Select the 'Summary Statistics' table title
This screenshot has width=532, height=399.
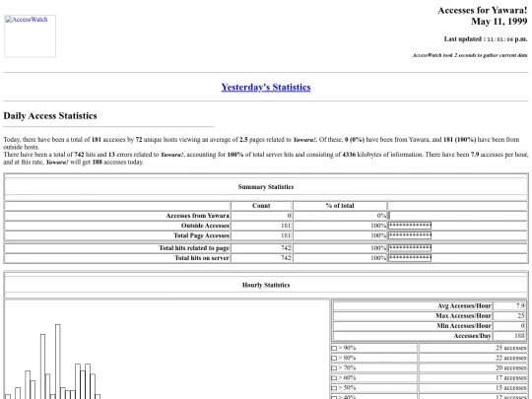coord(266,187)
